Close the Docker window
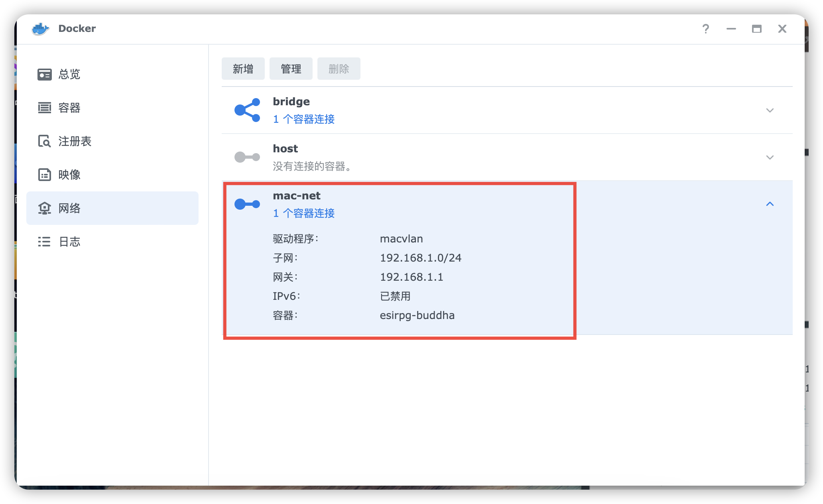The width and height of the screenshot is (823, 504). 782,29
